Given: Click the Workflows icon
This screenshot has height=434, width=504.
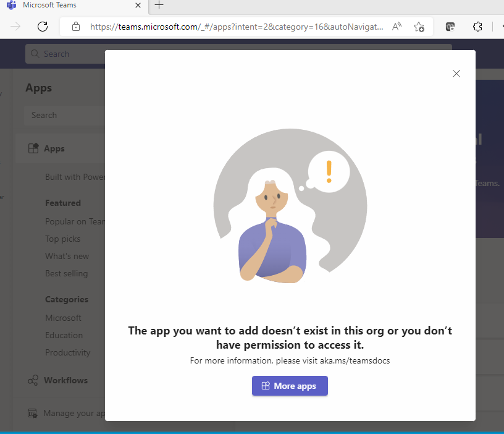Looking at the screenshot, I should click(x=33, y=380).
